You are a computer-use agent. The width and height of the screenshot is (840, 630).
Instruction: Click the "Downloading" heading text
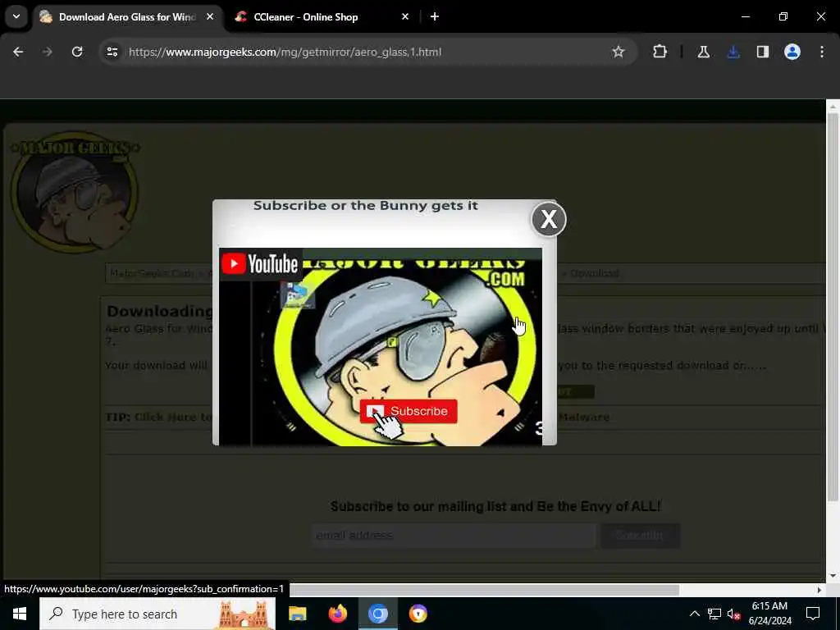(159, 311)
